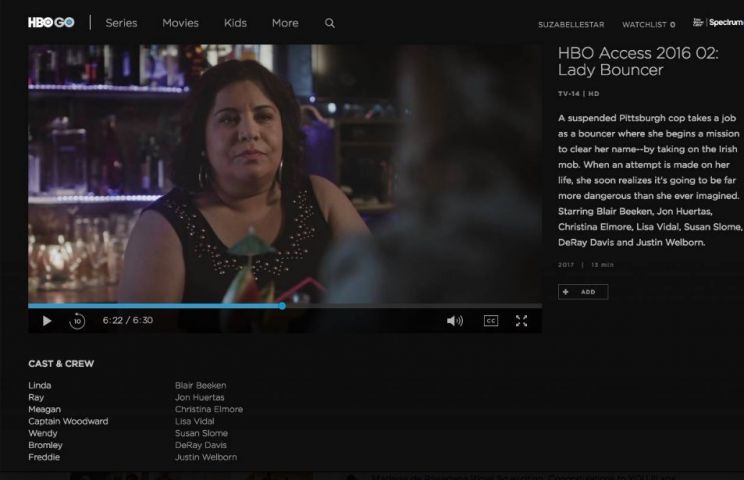Rewind 10 seconds with the replay icon
Screen dimensions: 744x480
click(77, 321)
